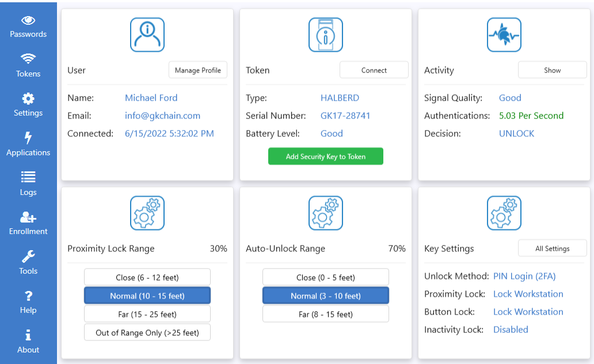Click the User profile icon
This screenshot has width=594, height=364.
pos(147,35)
